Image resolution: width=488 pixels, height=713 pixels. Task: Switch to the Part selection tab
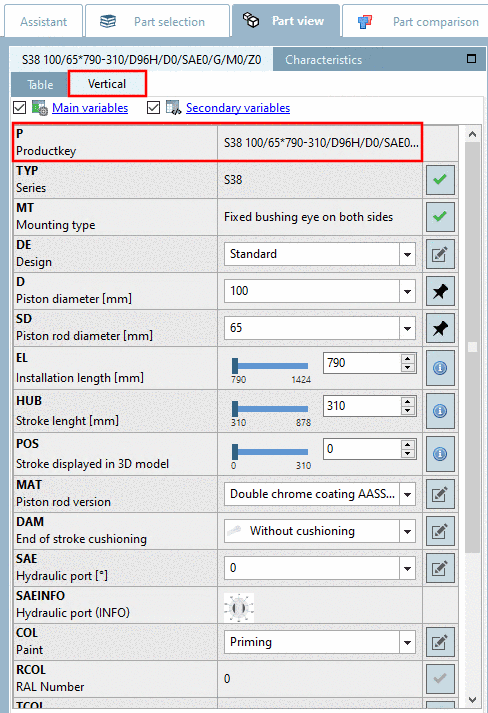(x=157, y=21)
